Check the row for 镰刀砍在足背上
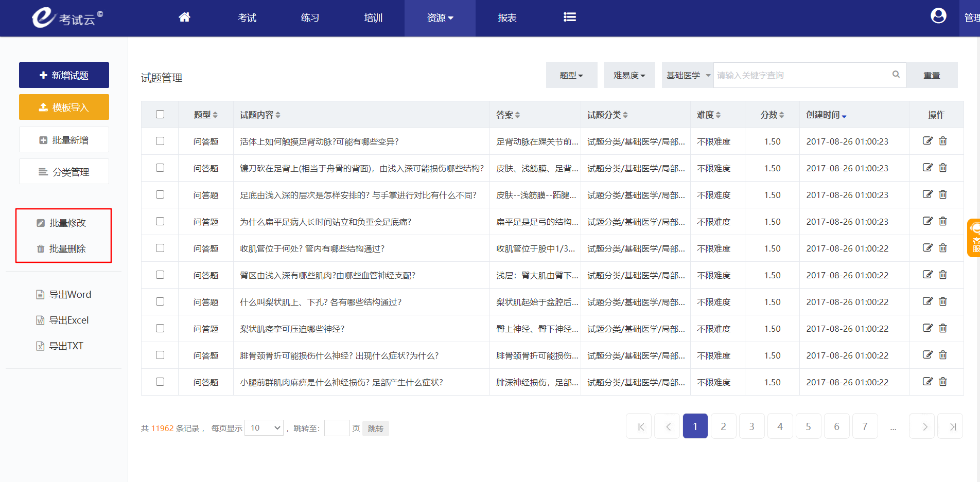980x482 pixels. click(160, 168)
